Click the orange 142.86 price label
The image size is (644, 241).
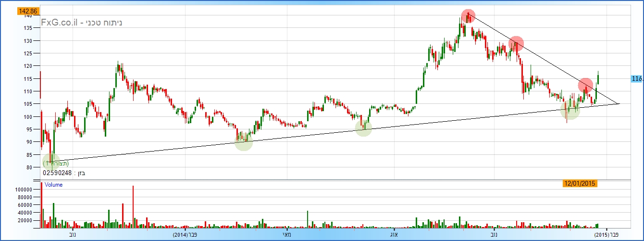pos(27,11)
